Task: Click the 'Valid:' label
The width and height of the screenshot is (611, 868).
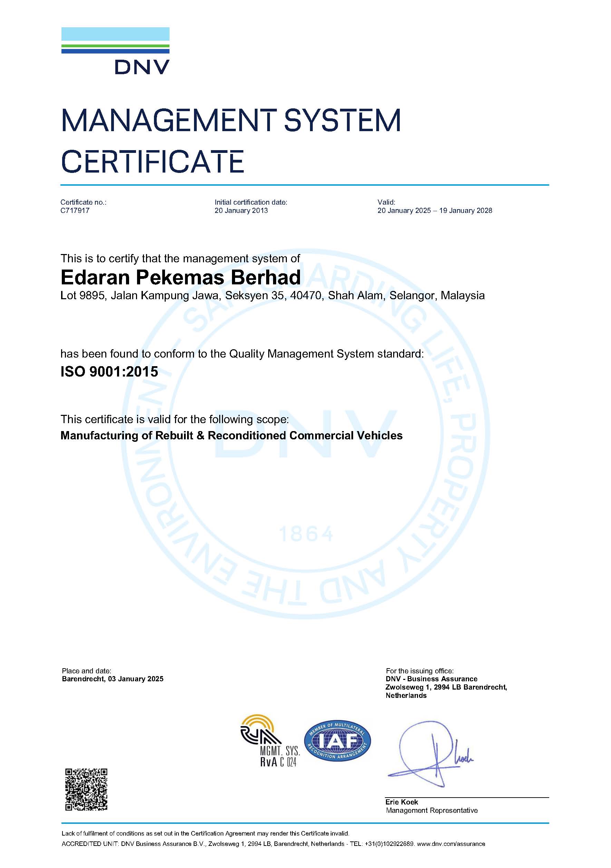Action: click(386, 202)
